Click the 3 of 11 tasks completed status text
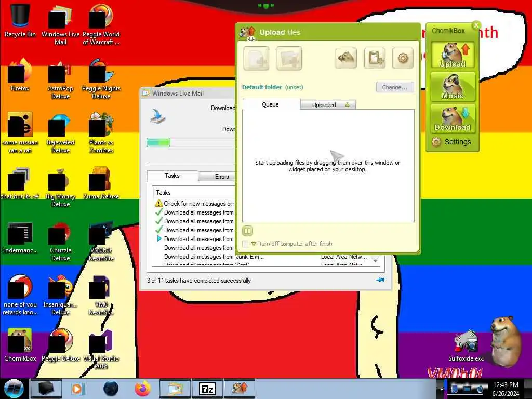The width and height of the screenshot is (532, 399). point(199,281)
